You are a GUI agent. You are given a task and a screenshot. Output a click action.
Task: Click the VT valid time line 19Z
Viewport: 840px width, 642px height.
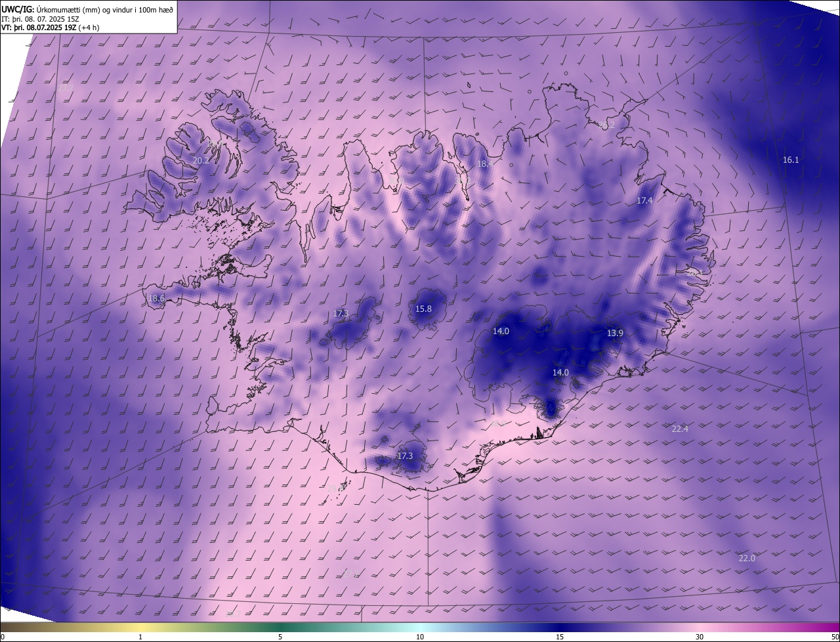tap(51, 28)
